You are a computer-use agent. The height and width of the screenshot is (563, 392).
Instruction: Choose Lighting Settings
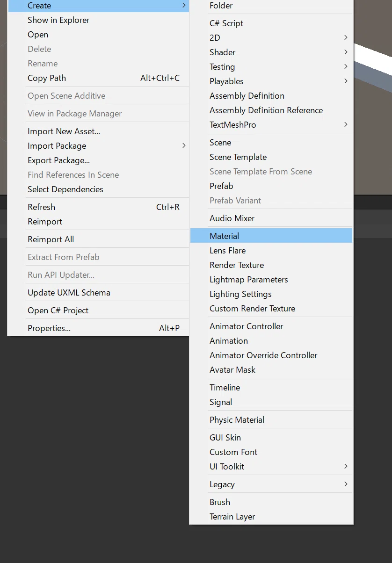pos(271,294)
